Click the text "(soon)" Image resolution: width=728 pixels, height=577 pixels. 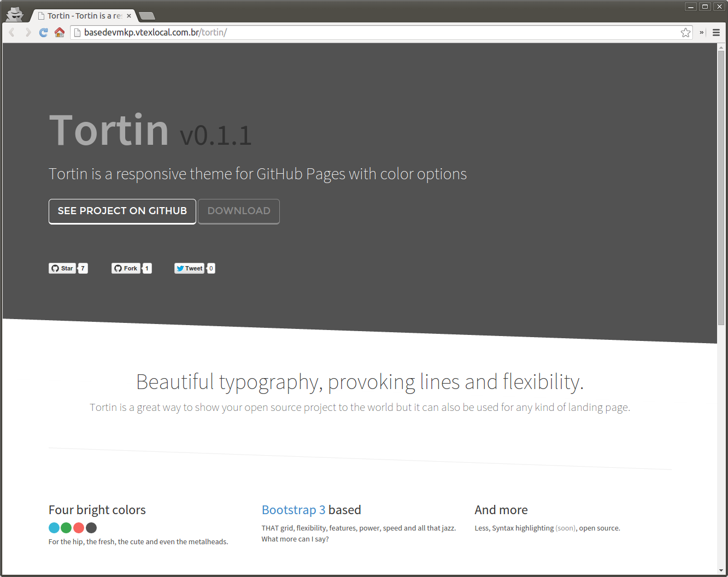(566, 528)
